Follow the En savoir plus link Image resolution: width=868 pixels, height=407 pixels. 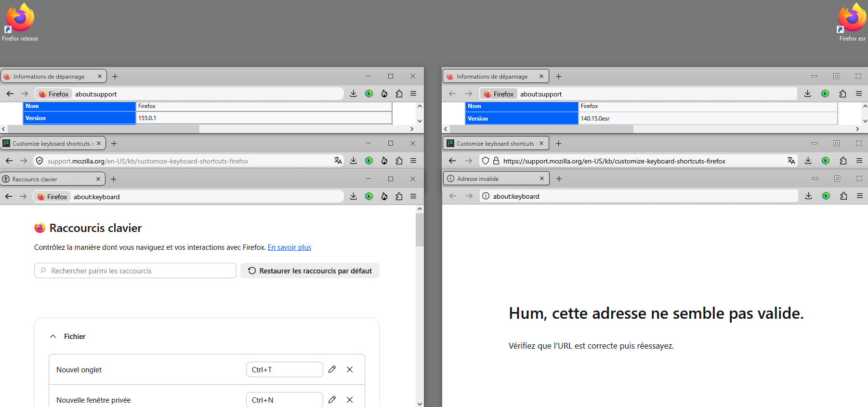click(x=289, y=247)
